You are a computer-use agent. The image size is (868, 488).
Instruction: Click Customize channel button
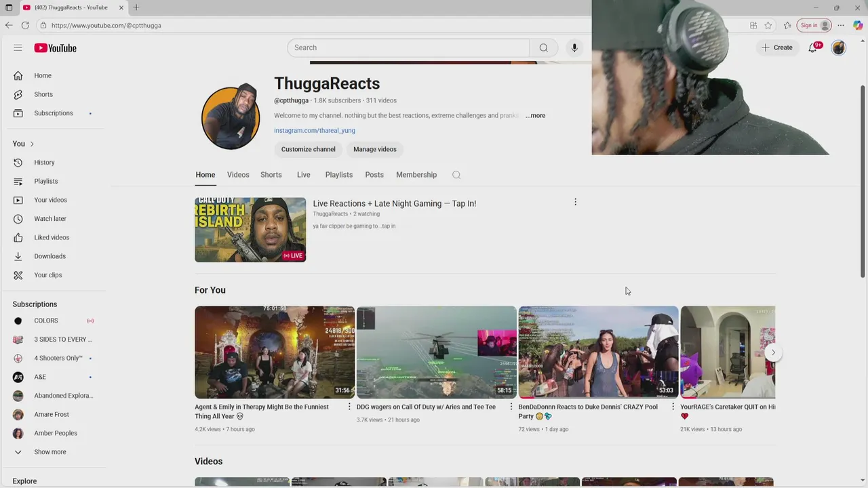[x=309, y=149]
